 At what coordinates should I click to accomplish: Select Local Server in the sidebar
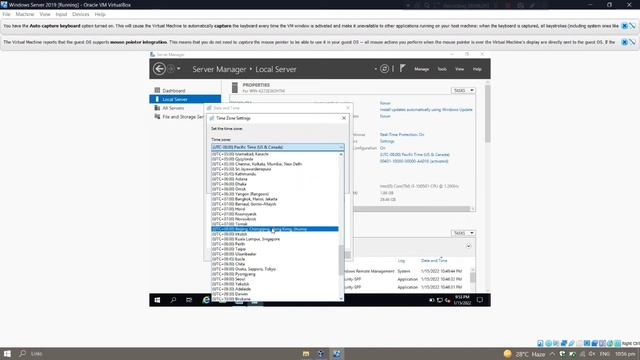tap(185, 99)
